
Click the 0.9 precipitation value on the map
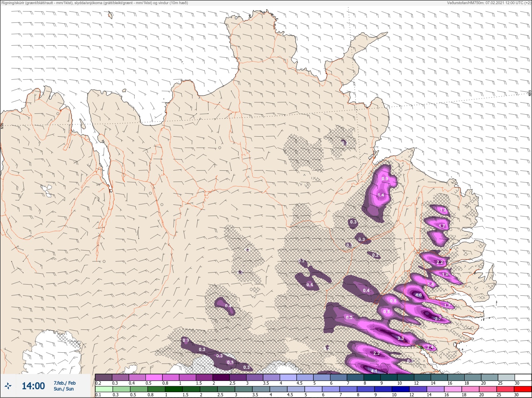[385, 179]
